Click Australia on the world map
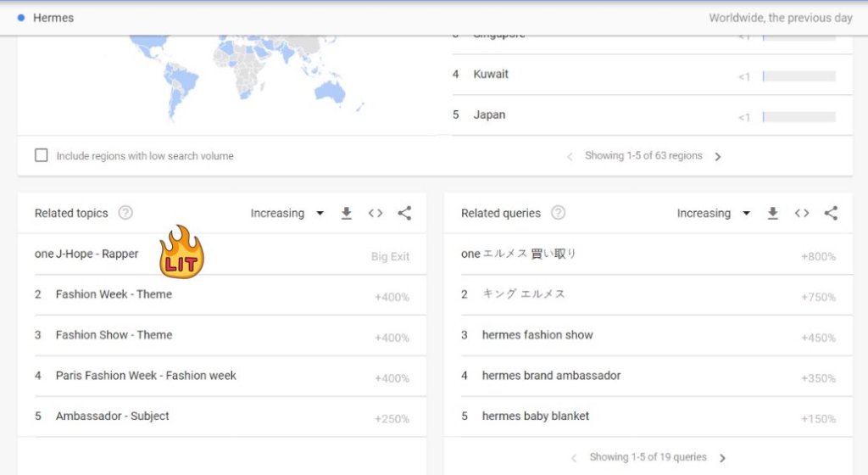The image size is (868, 475). pyautogui.click(x=331, y=90)
